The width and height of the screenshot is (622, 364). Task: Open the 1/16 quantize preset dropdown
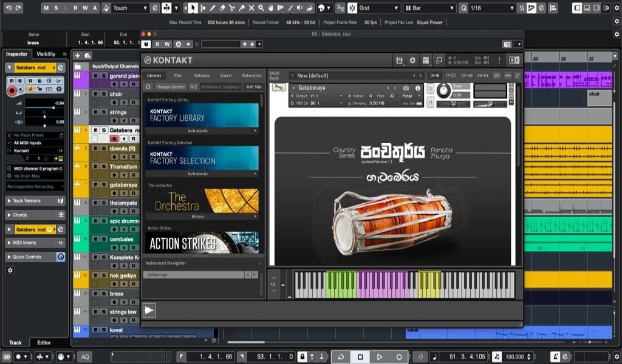pyautogui.click(x=488, y=8)
